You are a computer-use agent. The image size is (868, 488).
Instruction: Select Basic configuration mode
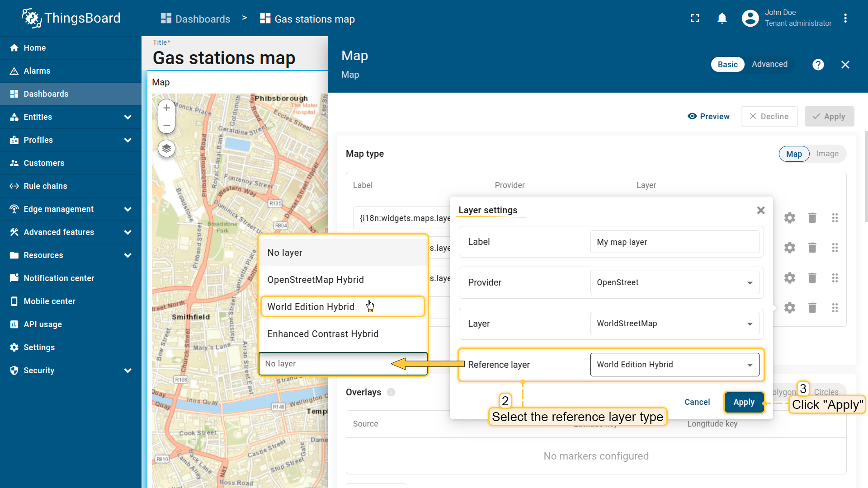(x=727, y=65)
